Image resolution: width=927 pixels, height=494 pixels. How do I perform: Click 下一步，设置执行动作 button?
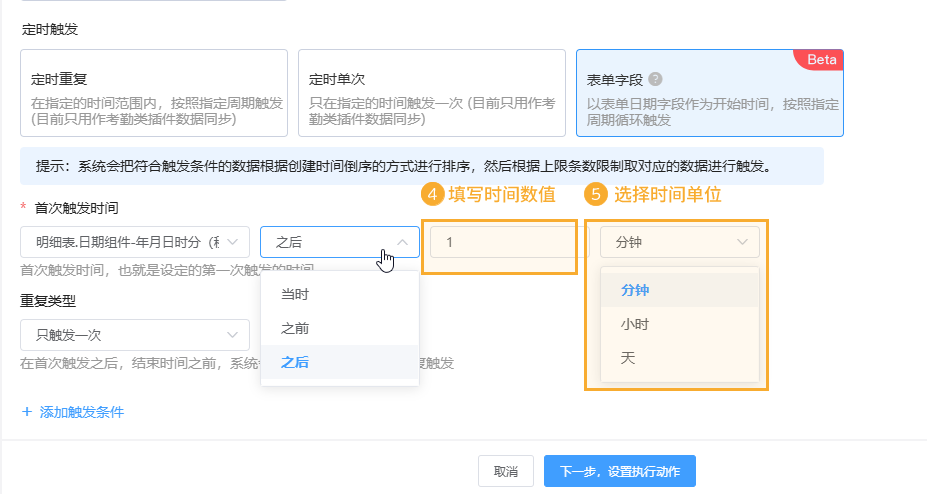619,472
